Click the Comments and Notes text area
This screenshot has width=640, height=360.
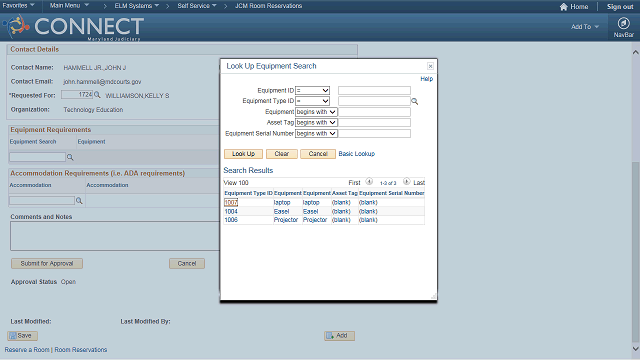115,236
